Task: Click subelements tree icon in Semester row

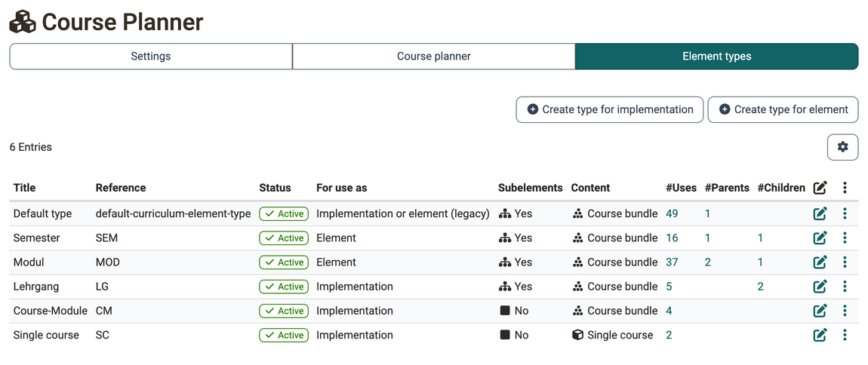Action: coord(504,238)
